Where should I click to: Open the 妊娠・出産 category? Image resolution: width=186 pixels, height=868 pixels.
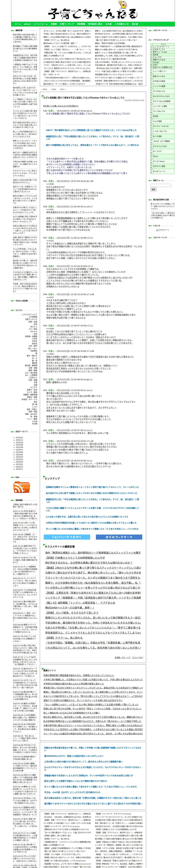(33, 321)
